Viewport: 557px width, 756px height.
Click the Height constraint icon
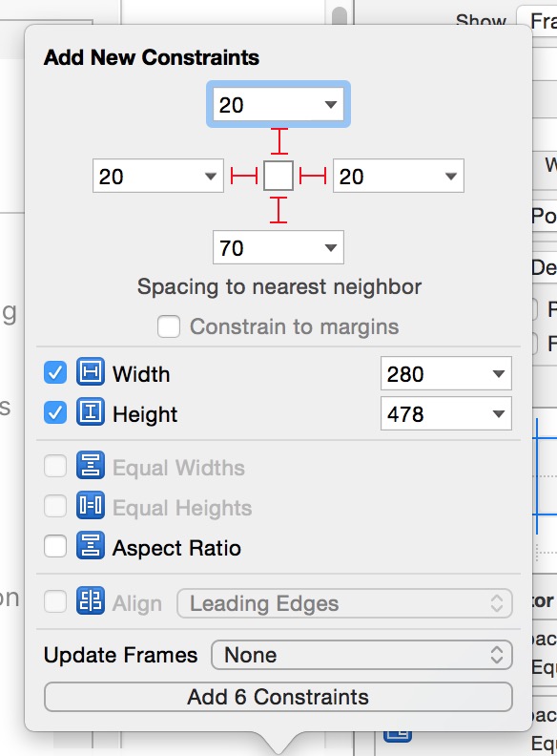[x=90, y=412]
